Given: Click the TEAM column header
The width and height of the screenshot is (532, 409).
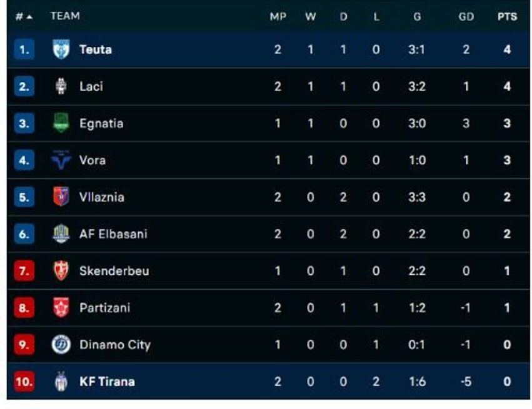Looking at the screenshot, I should (x=65, y=16).
